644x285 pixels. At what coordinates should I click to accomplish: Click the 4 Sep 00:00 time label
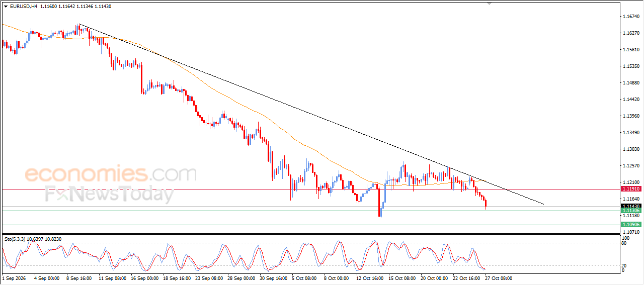point(47,278)
